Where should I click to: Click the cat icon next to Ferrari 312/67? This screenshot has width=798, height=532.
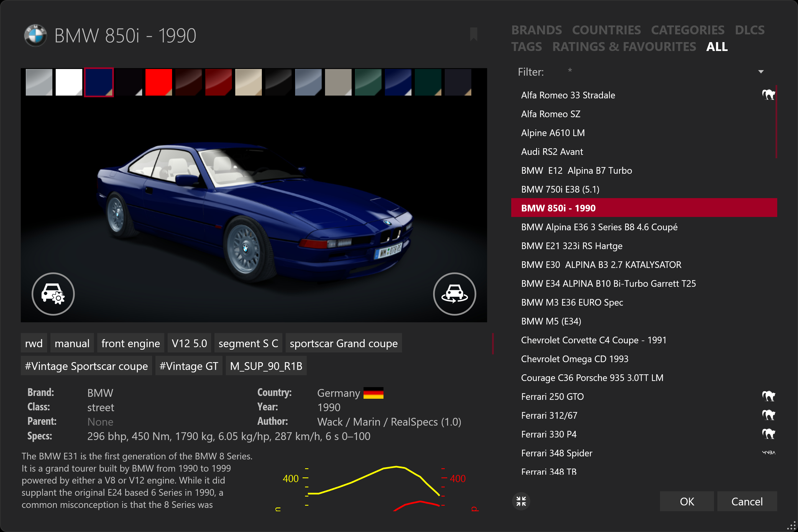[768, 415]
